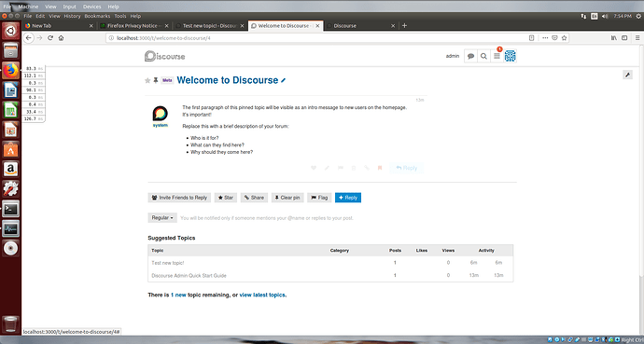Toggle Reader View icon in address bar
Screen dimensions: 644x344
pyautogui.click(x=531, y=37)
